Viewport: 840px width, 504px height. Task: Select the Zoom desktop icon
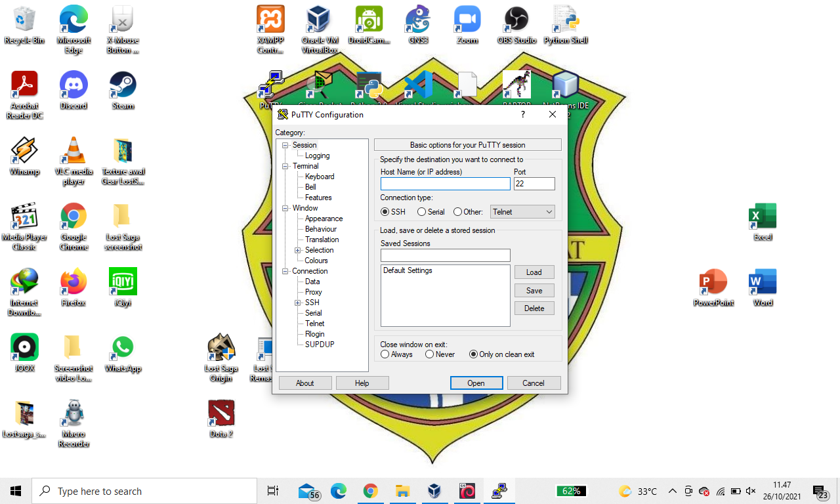pos(467,25)
